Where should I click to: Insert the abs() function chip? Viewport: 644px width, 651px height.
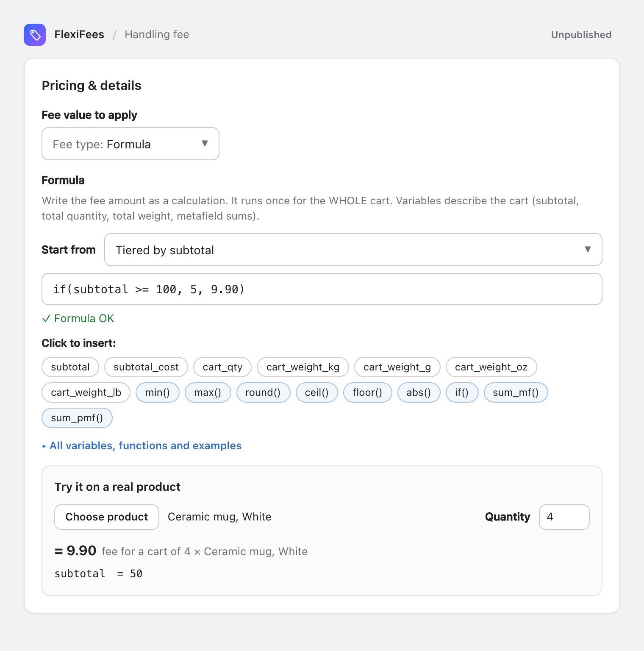419,392
